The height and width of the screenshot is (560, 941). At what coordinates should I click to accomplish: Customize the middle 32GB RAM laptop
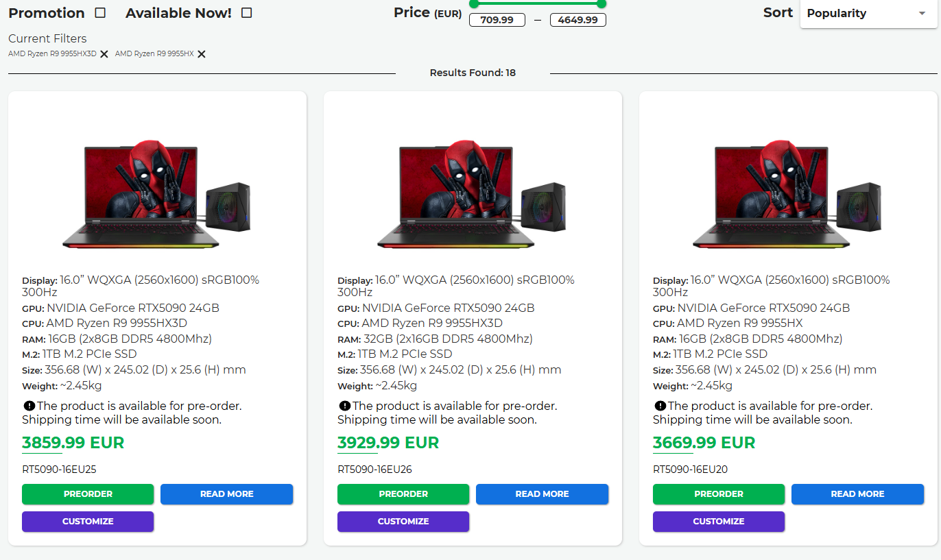point(403,522)
